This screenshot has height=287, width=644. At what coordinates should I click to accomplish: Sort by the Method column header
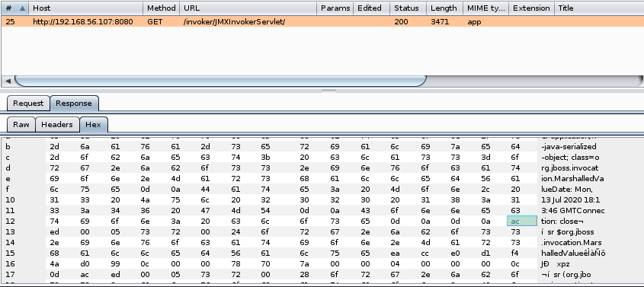click(x=162, y=8)
